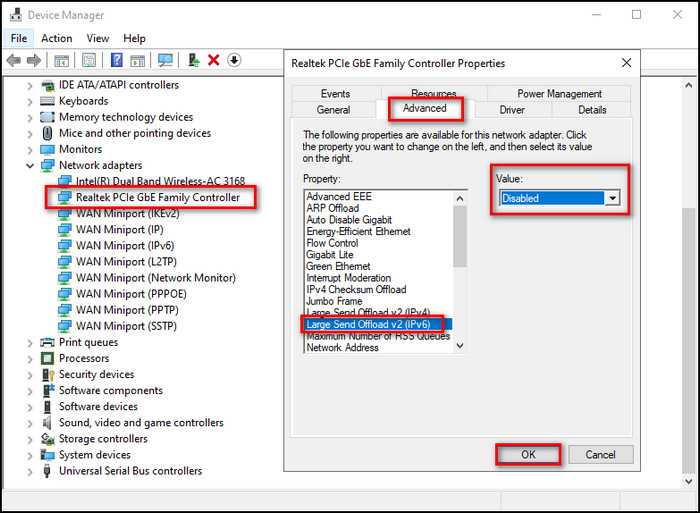Expand the Keyboards tree node
The height and width of the screenshot is (513, 700).
[30, 101]
